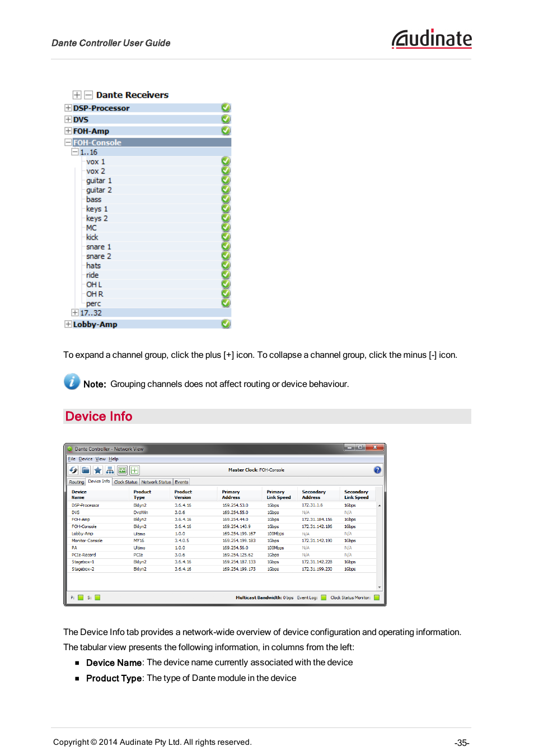Click the star Filter toolbar icon

point(98,470)
